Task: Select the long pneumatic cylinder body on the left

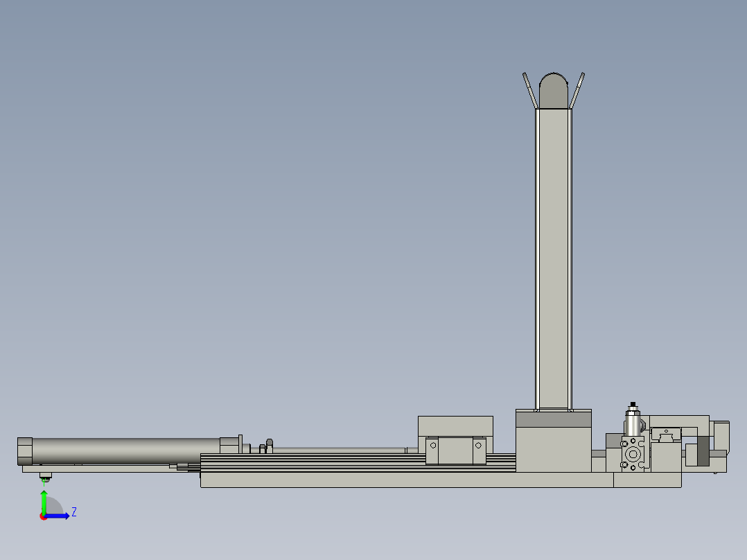Action: [x=126, y=450]
